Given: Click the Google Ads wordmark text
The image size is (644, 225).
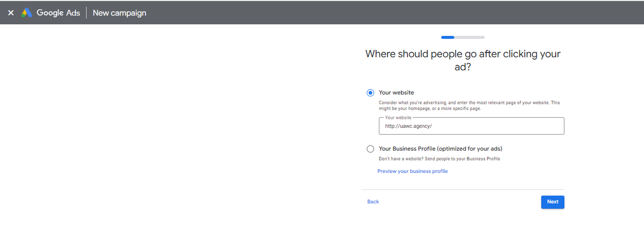Looking at the screenshot, I should click(x=58, y=13).
